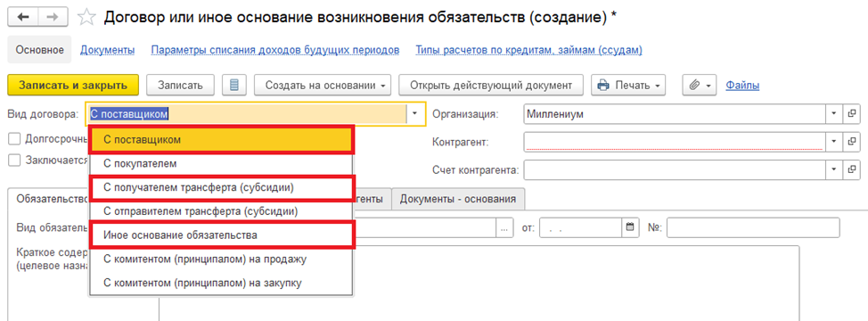This screenshot has width=868, height=321.
Task: Open the Создать на основании dropdown
Action: pyautogui.click(x=323, y=86)
